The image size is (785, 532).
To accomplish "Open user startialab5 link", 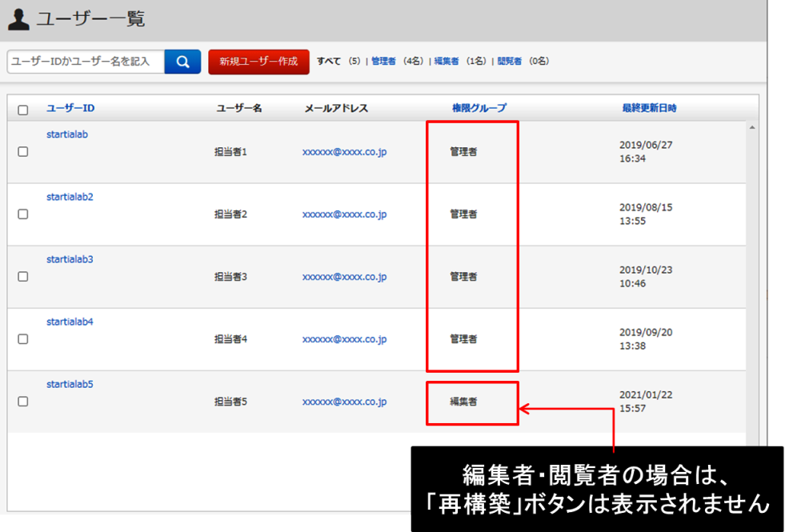I will point(70,384).
